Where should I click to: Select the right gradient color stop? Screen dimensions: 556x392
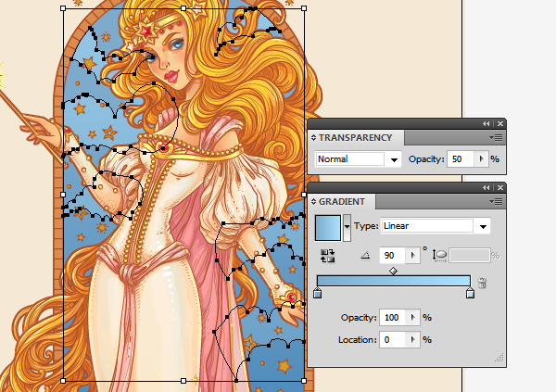click(x=470, y=294)
